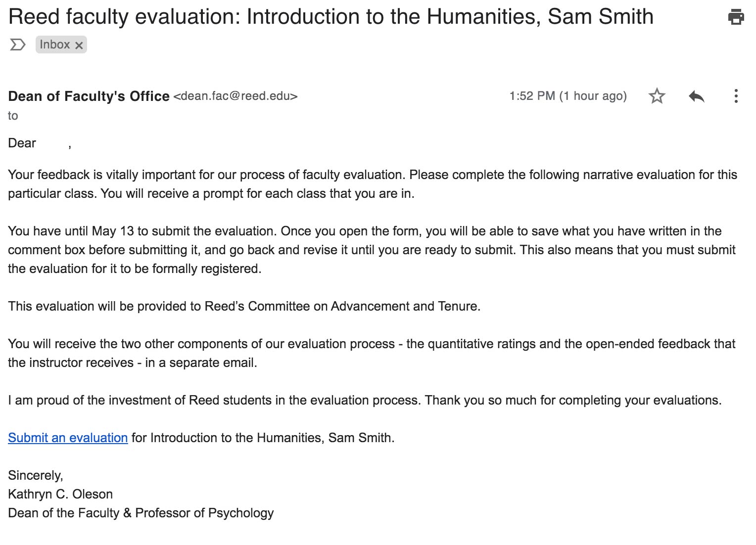Image resolution: width=756 pixels, height=545 pixels.
Task: Click the Dear greeting line
Action: coord(22,143)
